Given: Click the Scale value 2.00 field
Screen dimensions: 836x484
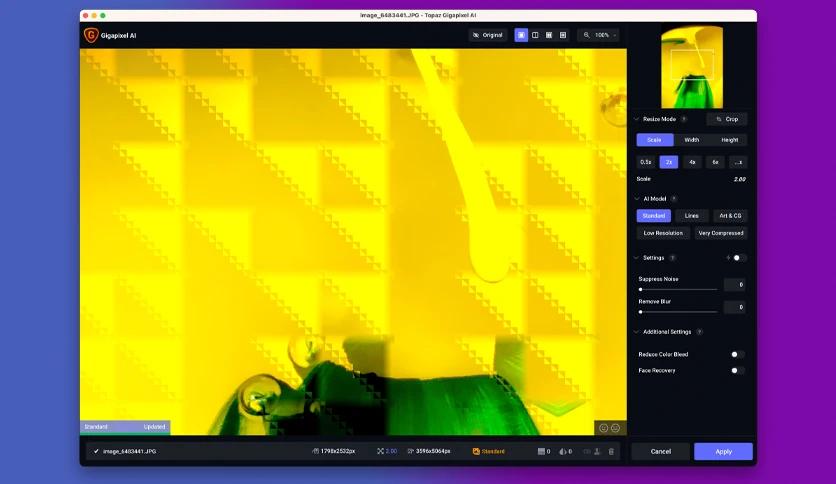Looking at the screenshot, I should coord(739,179).
